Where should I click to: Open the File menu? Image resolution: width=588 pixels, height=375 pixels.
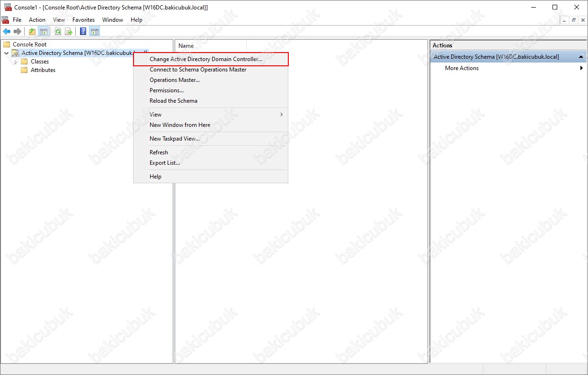17,20
